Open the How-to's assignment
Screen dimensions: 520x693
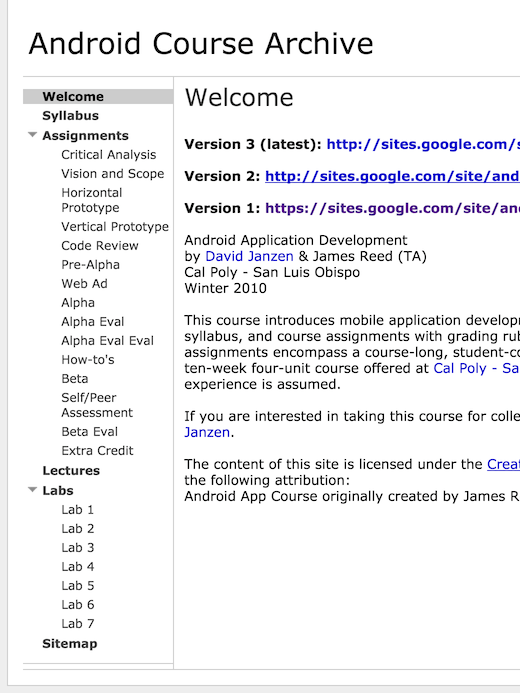88,360
